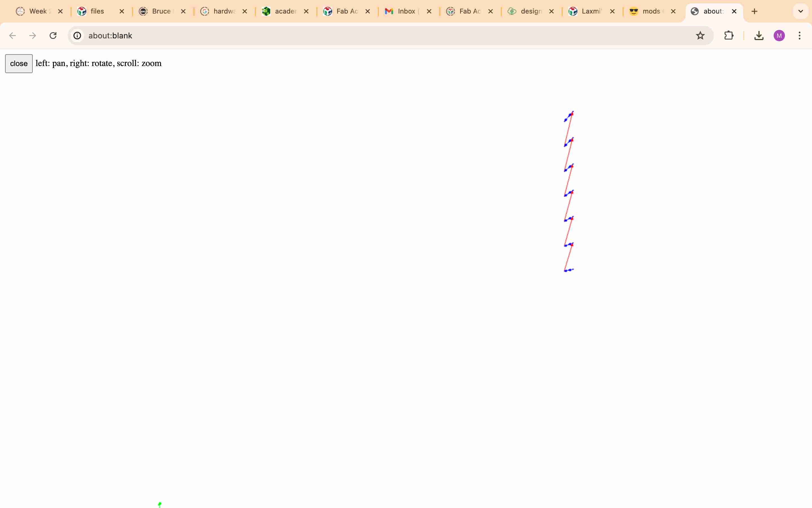Close the Bruce tab
812x508 pixels.
pyautogui.click(x=183, y=11)
